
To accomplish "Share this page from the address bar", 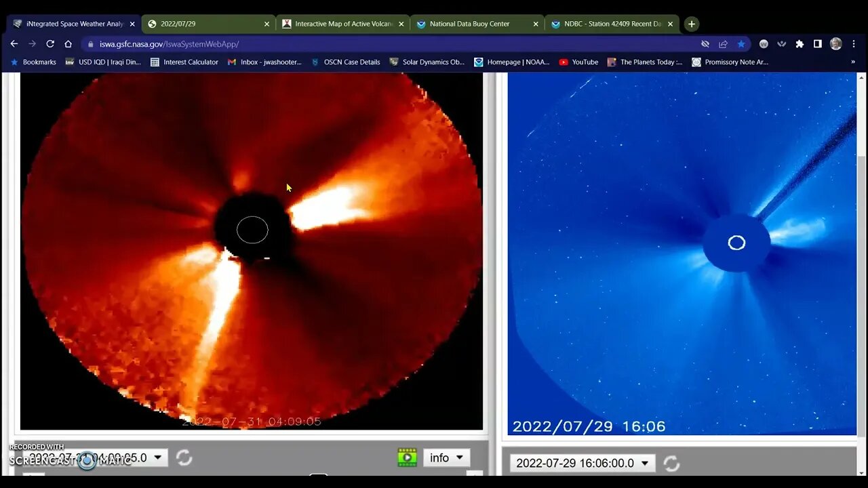I will [723, 44].
